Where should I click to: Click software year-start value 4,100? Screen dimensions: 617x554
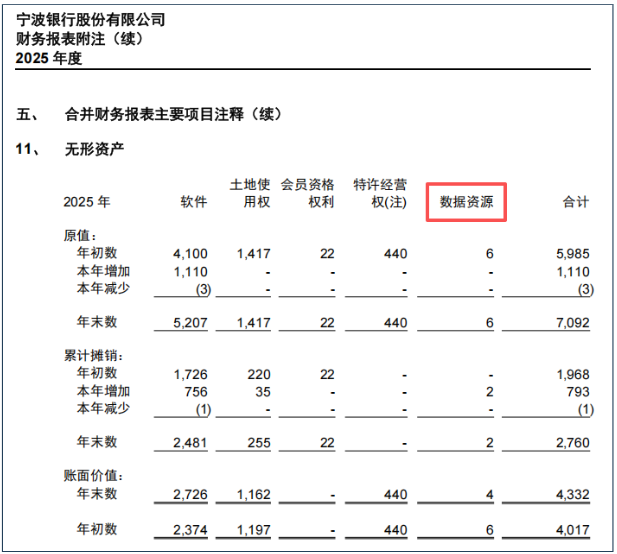[190, 254]
